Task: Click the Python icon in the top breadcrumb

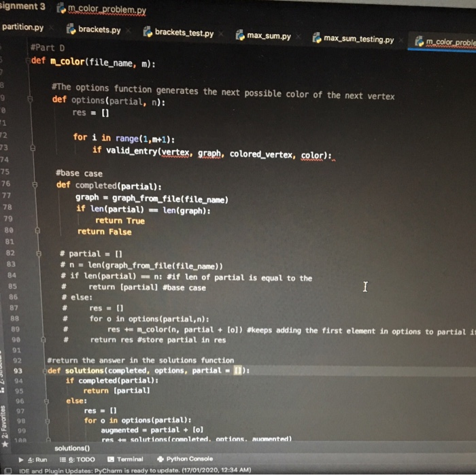Action: pyautogui.click(x=61, y=8)
